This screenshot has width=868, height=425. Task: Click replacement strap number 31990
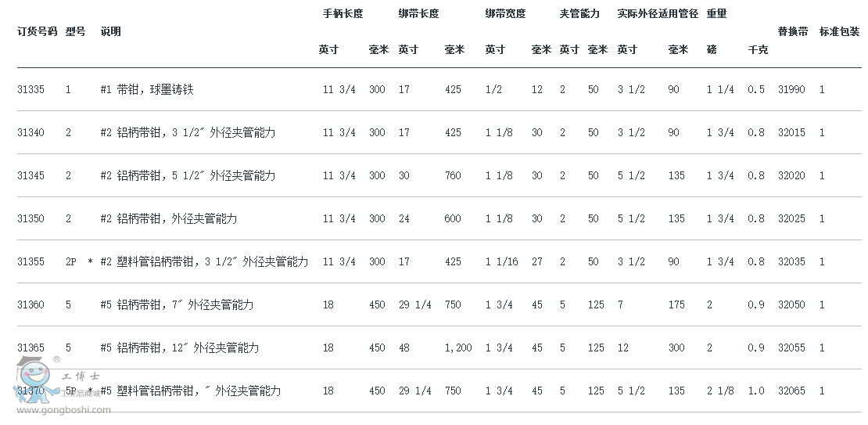coord(791,89)
